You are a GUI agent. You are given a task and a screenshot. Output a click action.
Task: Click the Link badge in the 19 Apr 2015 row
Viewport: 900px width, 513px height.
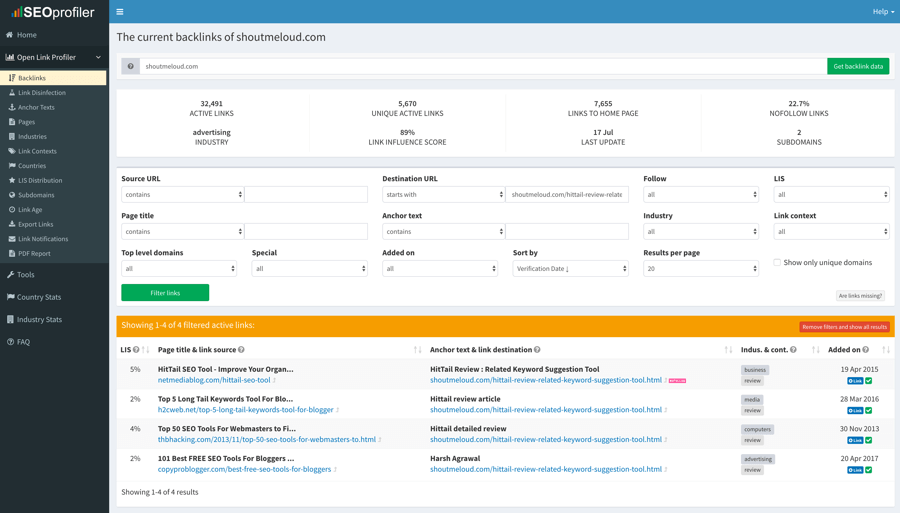pyautogui.click(x=855, y=381)
